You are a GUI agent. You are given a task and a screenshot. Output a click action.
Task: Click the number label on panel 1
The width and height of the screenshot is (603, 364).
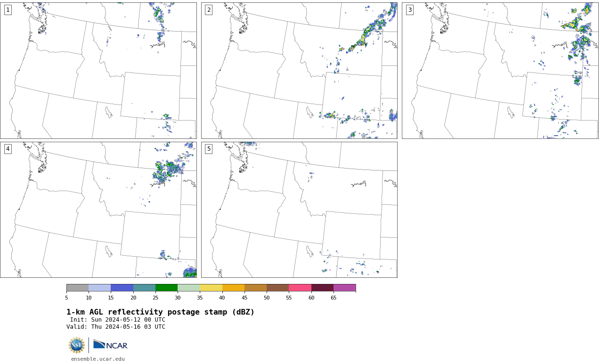8,10
